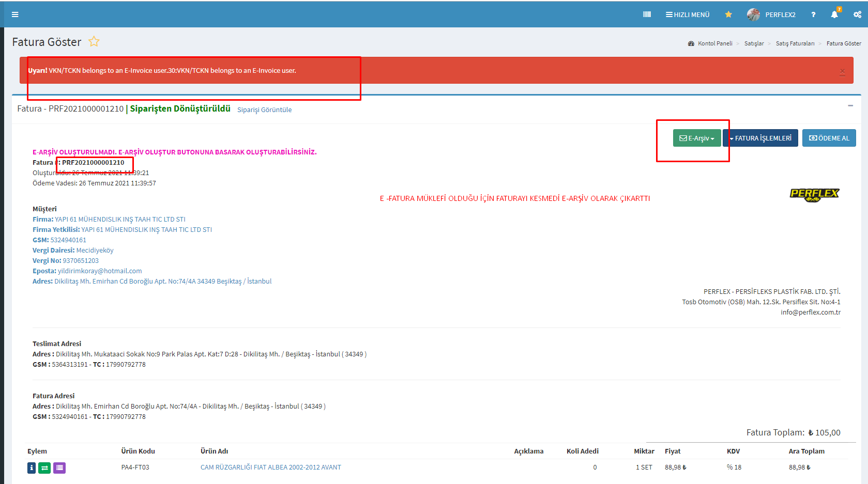The width and height of the screenshot is (868, 484).
Task: Open the CAM RÜZGARLIĞI FIAT ALBEA product link
Action: pos(270,467)
